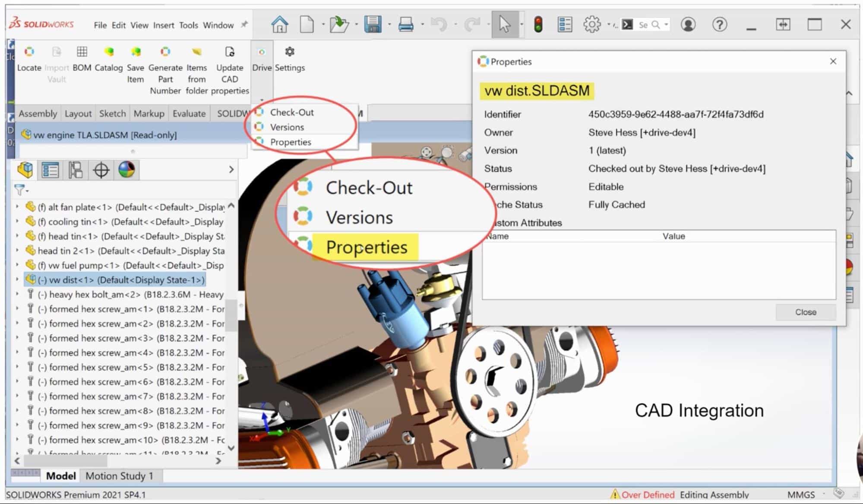
Task: Open the user login profile icon
Action: pos(688,25)
